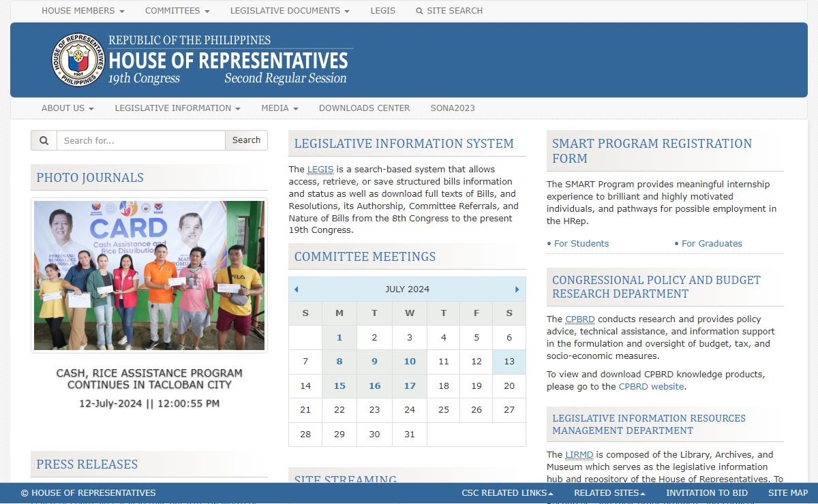Open the CARD photo journal thumbnail

pyautogui.click(x=149, y=275)
